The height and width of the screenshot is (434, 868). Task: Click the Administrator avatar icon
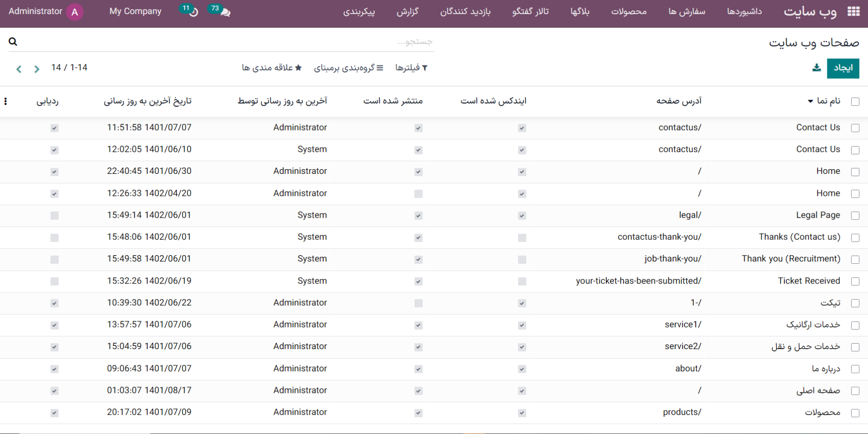75,12
